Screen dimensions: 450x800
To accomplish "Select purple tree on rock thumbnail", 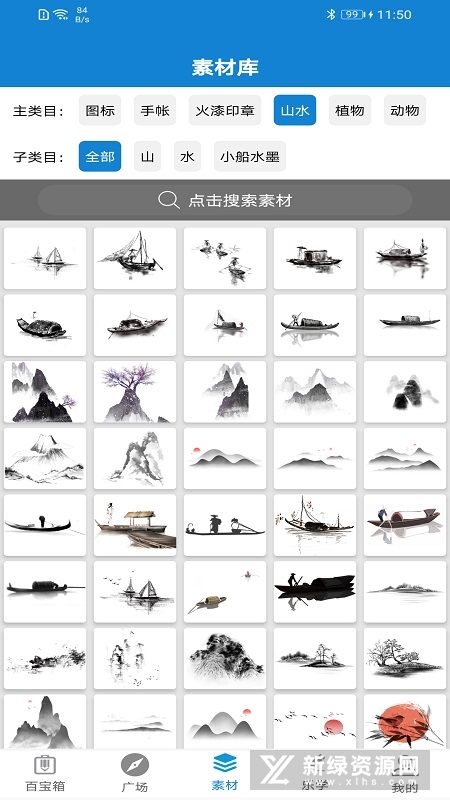I will [x=135, y=392].
